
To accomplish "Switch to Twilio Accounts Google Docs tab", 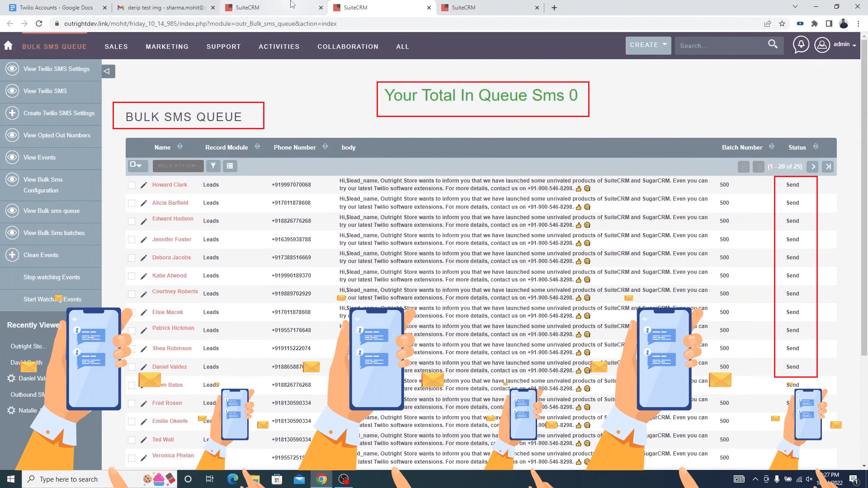I will click(56, 8).
